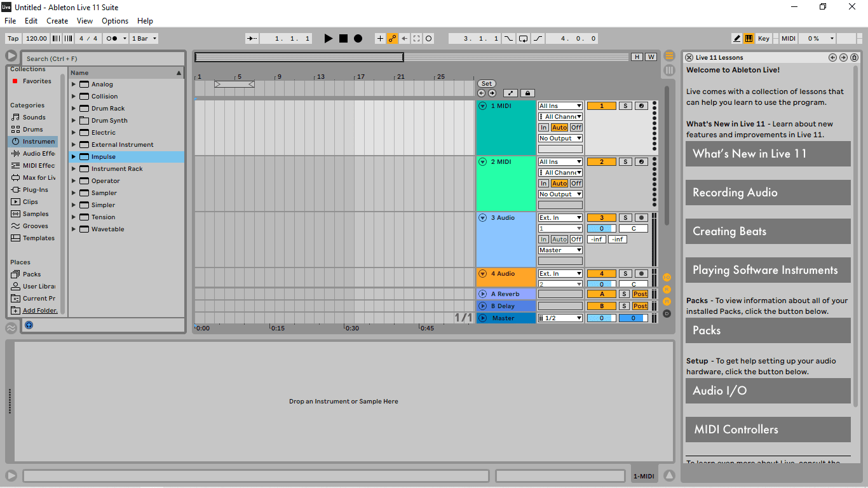Toggle the Post button on A Reverb

tap(640, 294)
